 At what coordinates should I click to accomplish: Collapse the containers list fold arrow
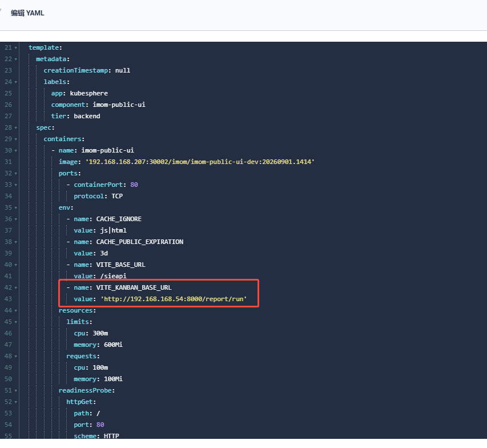pyautogui.click(x=16, y=139)
